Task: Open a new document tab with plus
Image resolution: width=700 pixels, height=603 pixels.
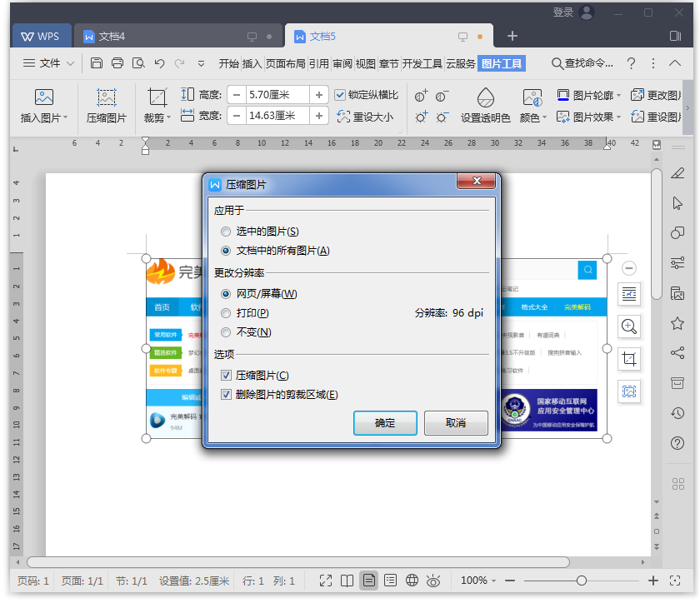Action: pos(512,36)
